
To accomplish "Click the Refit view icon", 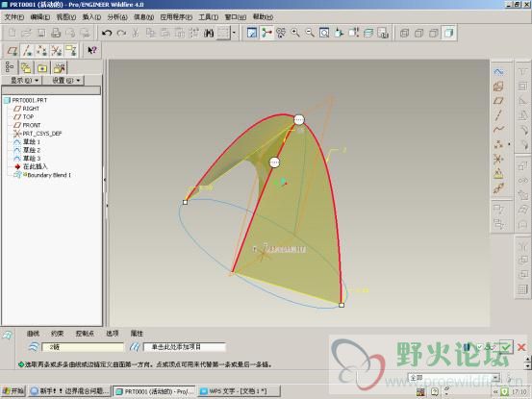I will [x=324, y=33].
